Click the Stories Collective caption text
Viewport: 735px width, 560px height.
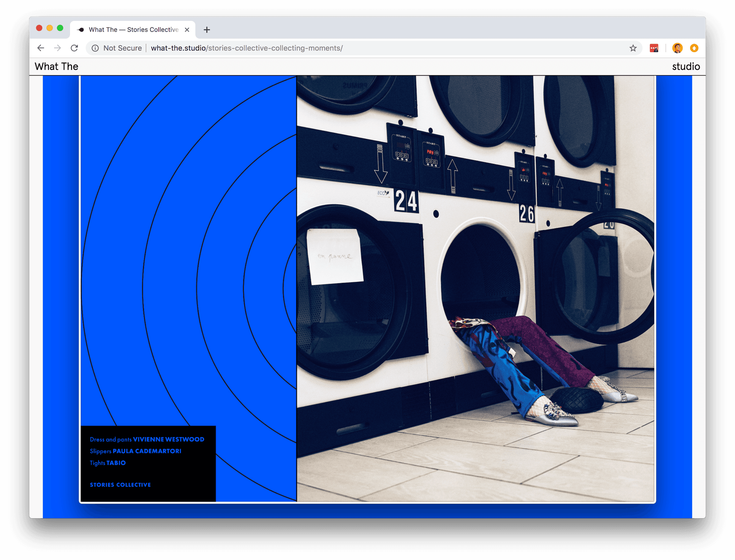point(120,485)
